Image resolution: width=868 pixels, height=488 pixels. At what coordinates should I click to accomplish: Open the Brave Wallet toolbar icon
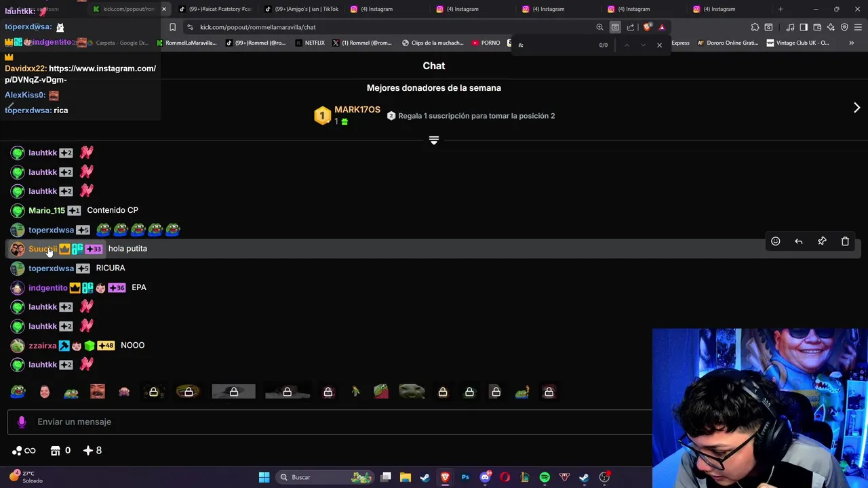(817, 27)
